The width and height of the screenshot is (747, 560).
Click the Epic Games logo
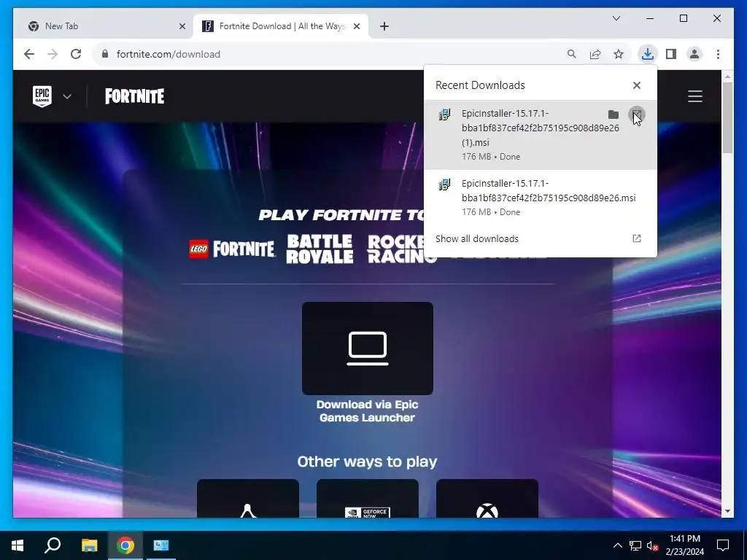(x=42, y=96)
